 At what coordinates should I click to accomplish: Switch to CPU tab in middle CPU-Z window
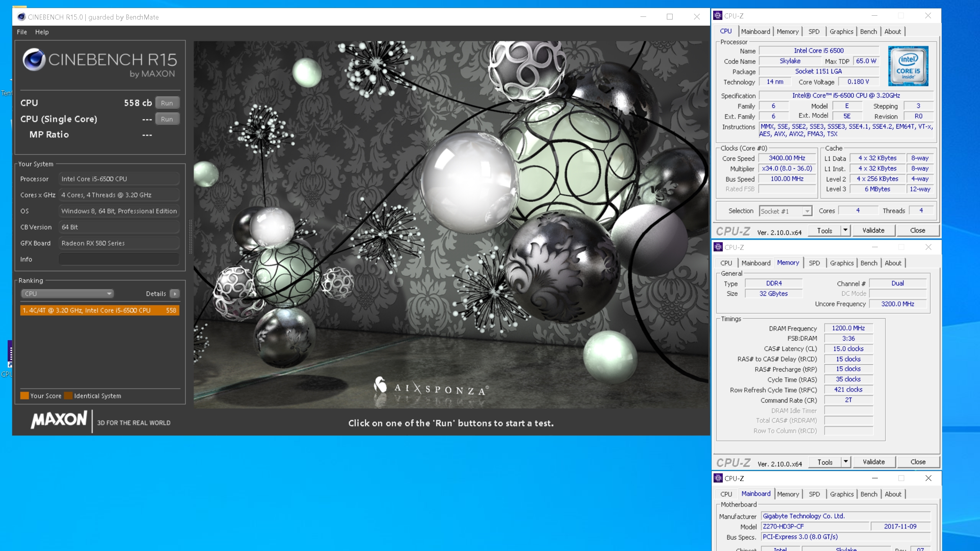coord(726,263)
